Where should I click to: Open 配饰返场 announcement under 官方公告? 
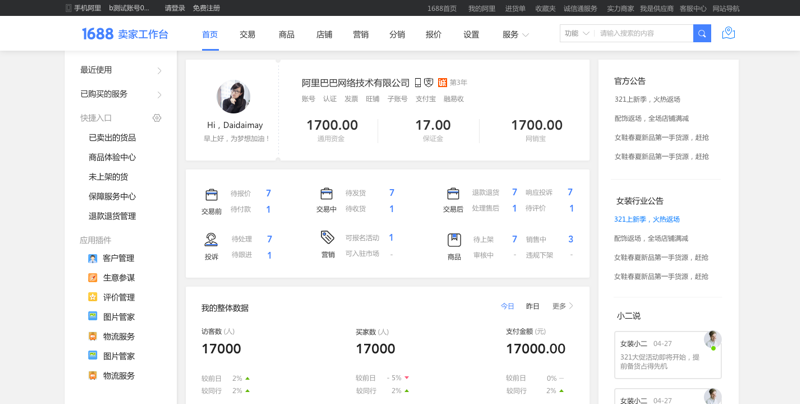pos(652,118)
